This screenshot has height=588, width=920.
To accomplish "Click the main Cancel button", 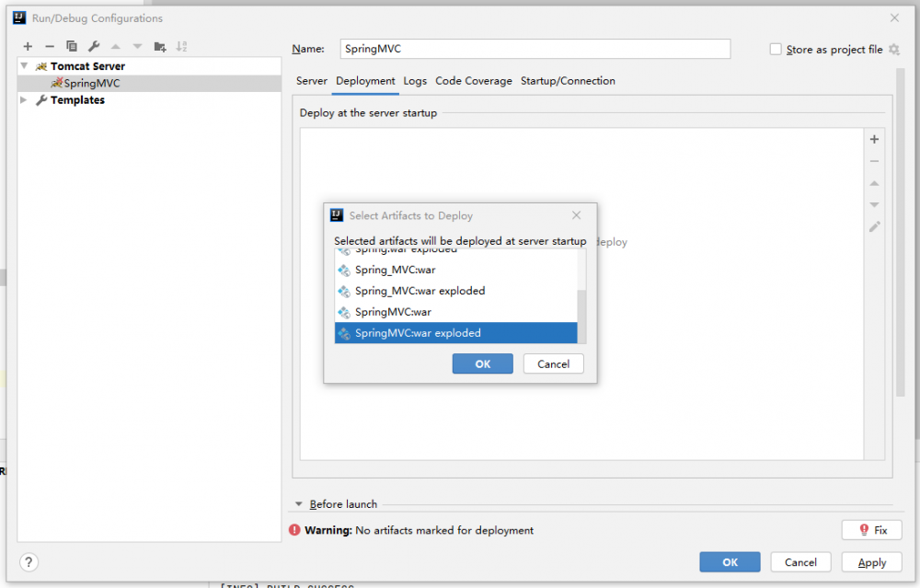I will [801, 562].
